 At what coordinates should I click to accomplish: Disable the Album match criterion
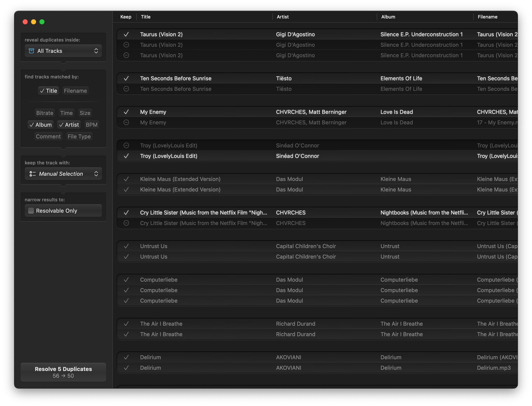pyautogui.click(x=41, y=125)
